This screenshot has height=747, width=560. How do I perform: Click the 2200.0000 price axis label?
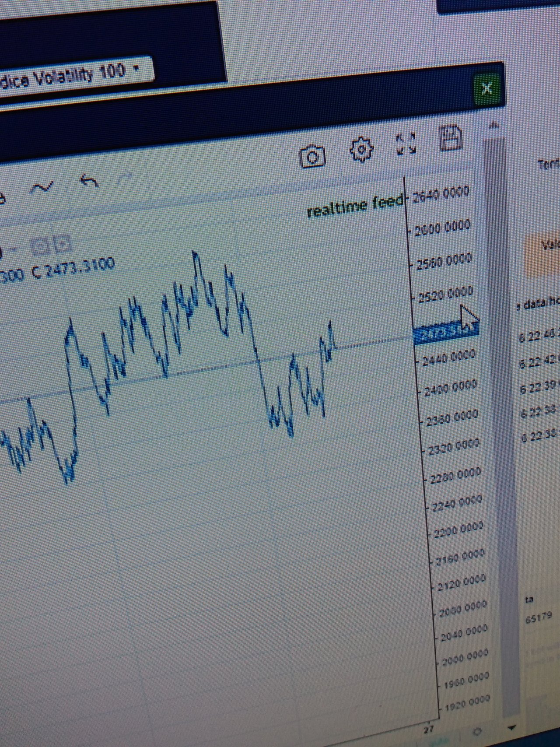coord(459,530)
